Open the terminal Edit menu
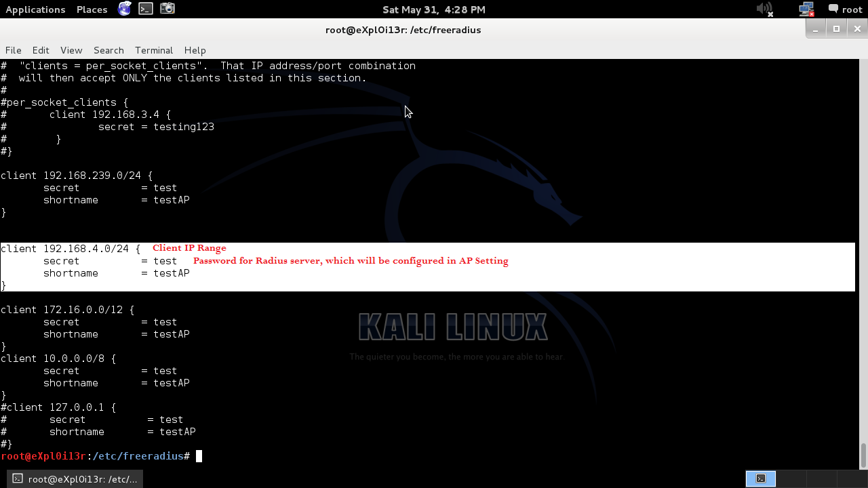 [41, 50]
